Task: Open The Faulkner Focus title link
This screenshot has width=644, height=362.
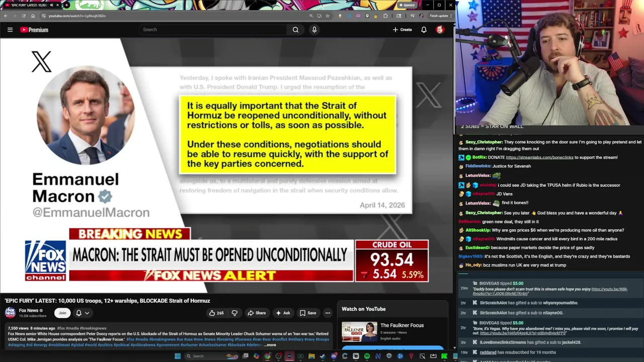Action: pos(402,325)
